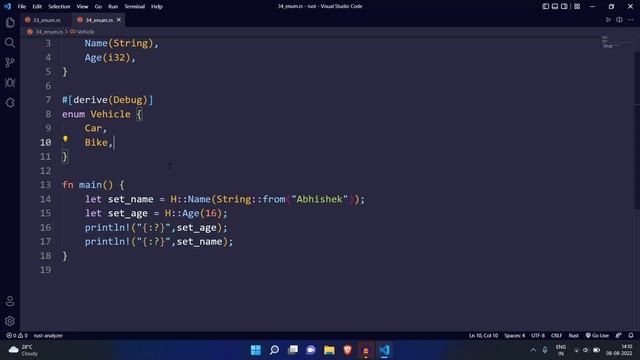Change indentation via Spaces: 4
The height and width of the screenshot is (360, 640).
point(514,336)
